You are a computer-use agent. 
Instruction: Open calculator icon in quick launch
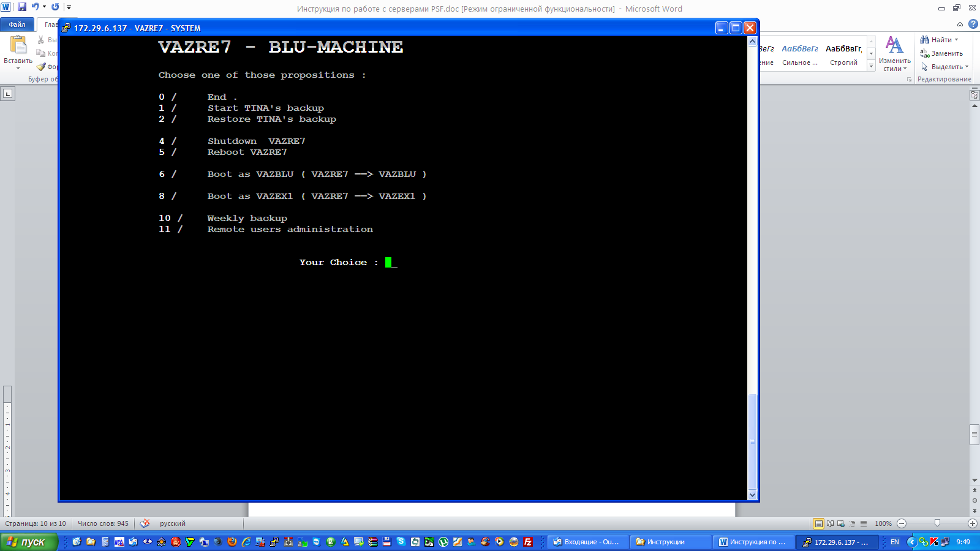click(x=105, y=542)
